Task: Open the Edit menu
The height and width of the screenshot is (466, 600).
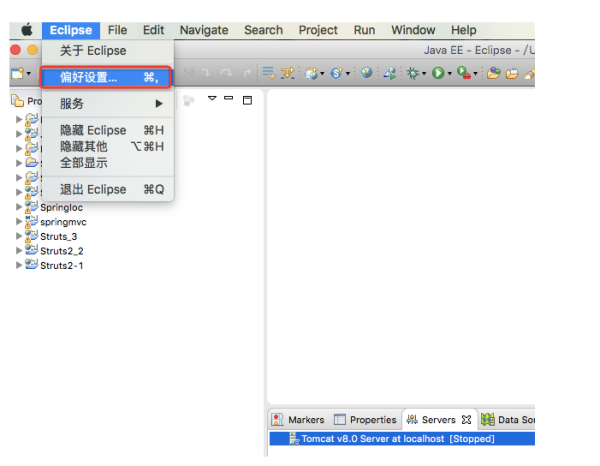Action: (153, 30)
